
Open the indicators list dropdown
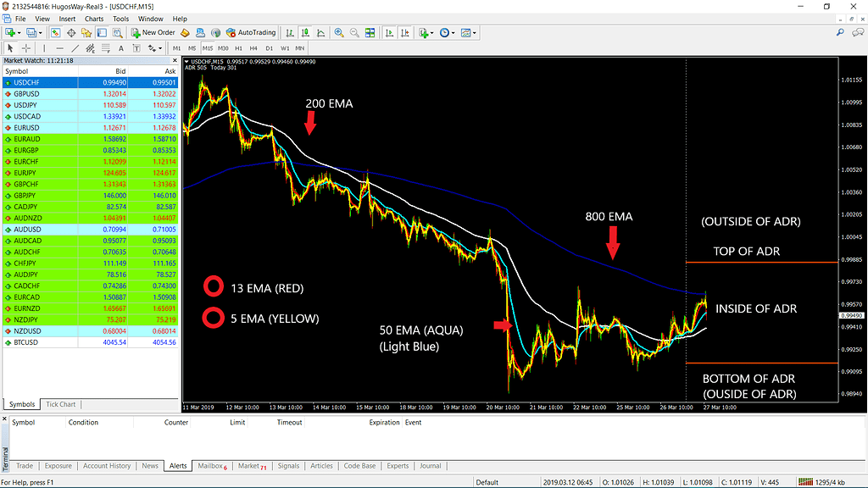coord(432,33)
